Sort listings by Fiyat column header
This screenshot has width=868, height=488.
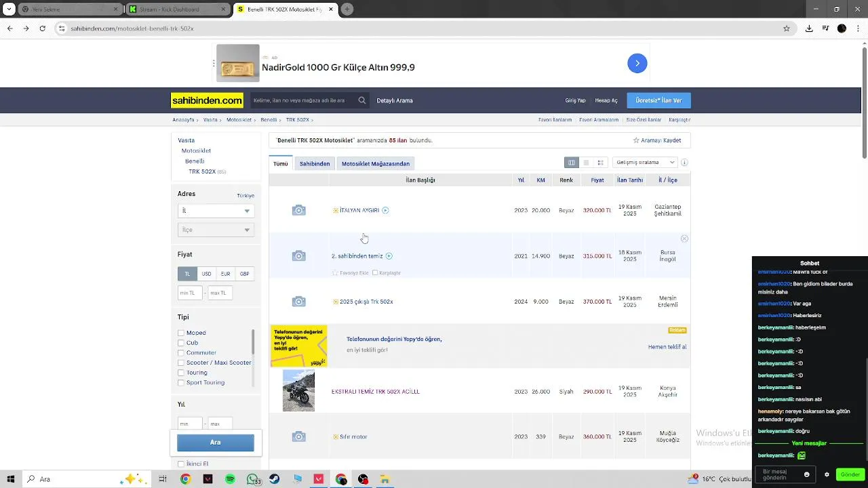coord(597,180)
